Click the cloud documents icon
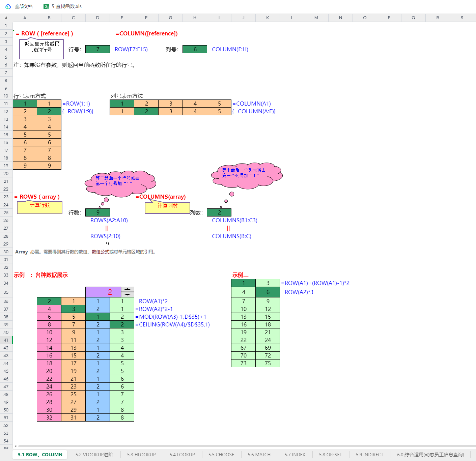This screenshot has width=476, height=461. (8, 6)
